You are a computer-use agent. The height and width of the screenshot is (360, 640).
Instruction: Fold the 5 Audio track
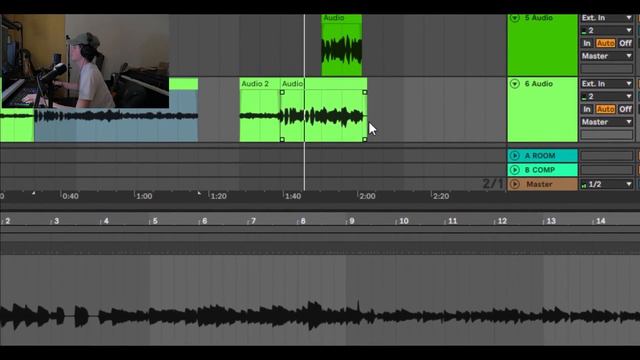[515, 18]
